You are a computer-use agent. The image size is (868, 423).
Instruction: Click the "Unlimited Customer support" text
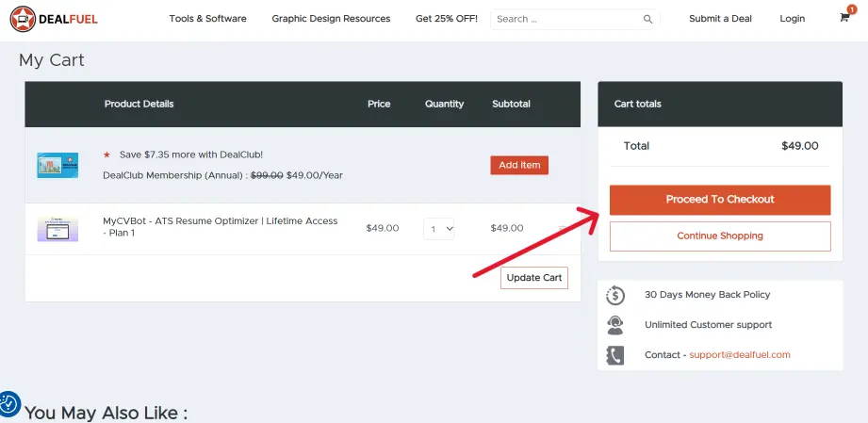click(708, 325)
